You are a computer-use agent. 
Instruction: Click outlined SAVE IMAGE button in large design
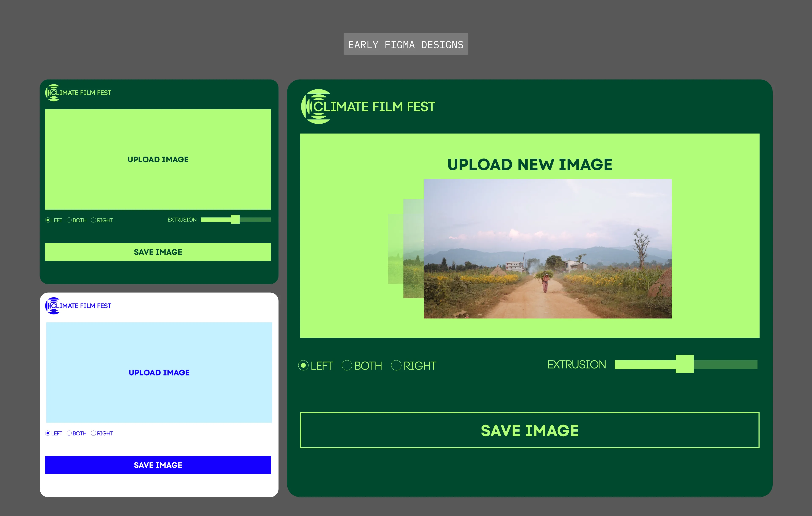pos(530,430)
